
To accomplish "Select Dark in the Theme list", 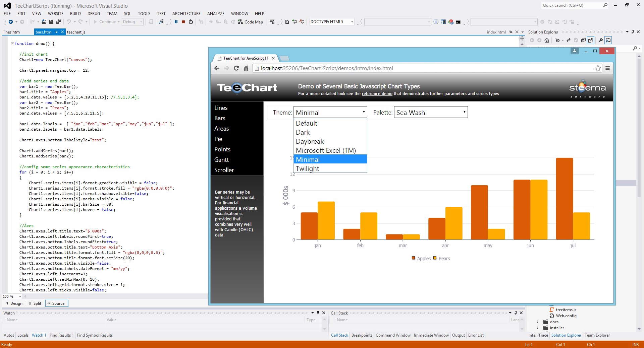I will click(330, 132).
